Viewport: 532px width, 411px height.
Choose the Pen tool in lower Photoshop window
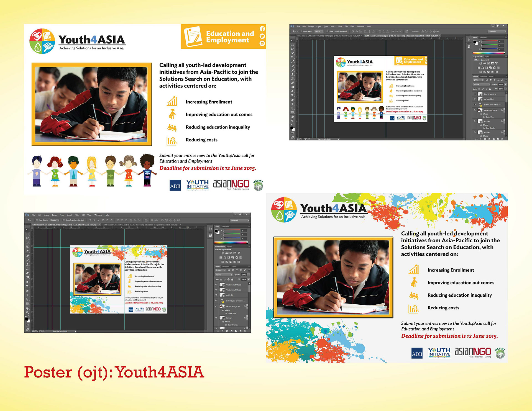(x=27, y=291)
